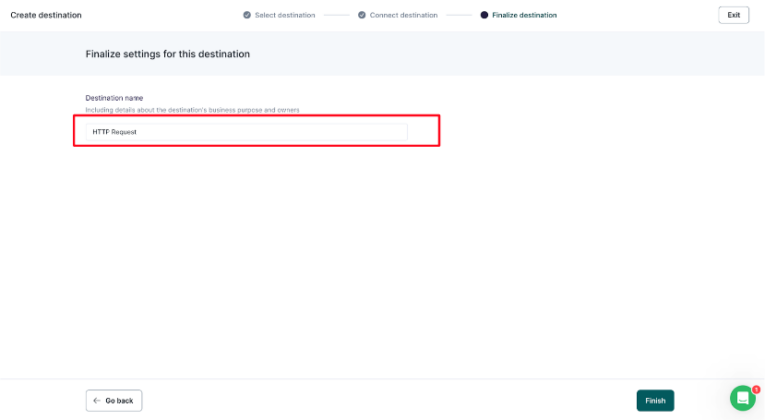Image resolution: width=765 pixels, height=420 pixels.
Task: Select the Finalize destination step label
Action: click(524, 15)
